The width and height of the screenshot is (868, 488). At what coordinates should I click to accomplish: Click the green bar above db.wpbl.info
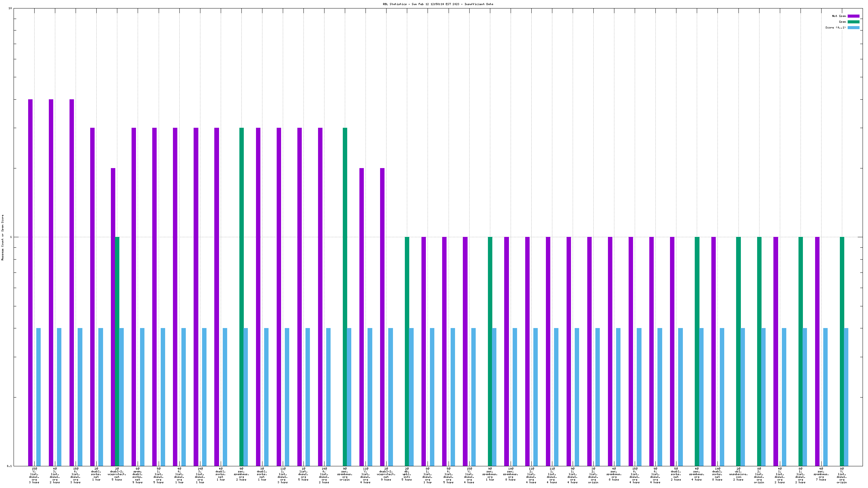coord(407,351)
